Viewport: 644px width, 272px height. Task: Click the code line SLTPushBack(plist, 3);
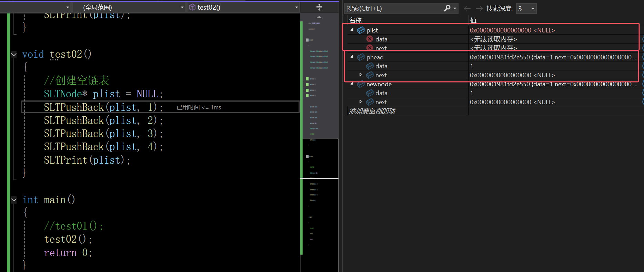[x=103, y=134]
